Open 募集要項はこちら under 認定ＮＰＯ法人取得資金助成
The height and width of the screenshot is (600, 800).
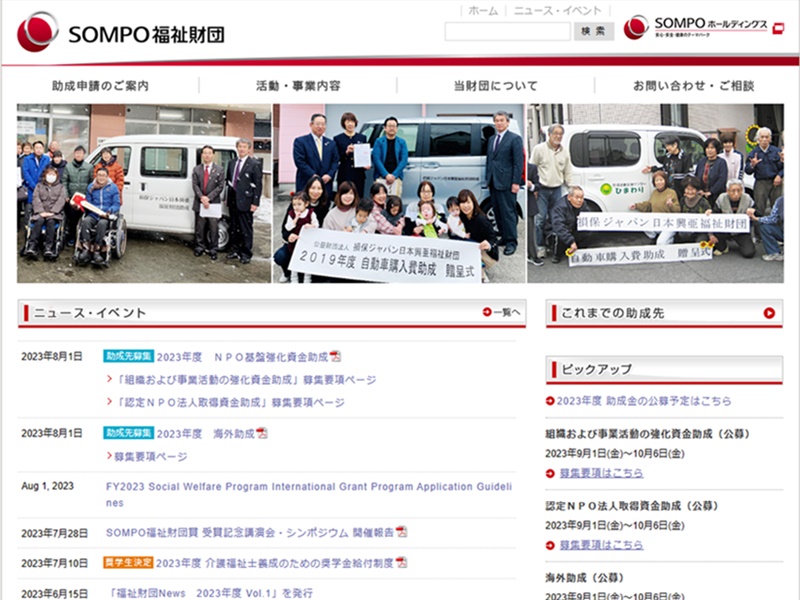tap(601, 545)
